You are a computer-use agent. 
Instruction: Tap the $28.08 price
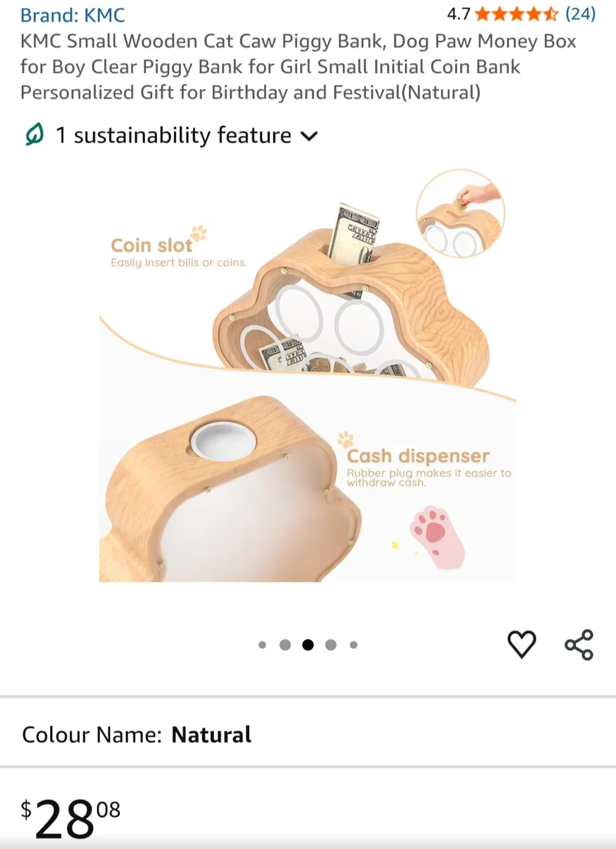71,818
